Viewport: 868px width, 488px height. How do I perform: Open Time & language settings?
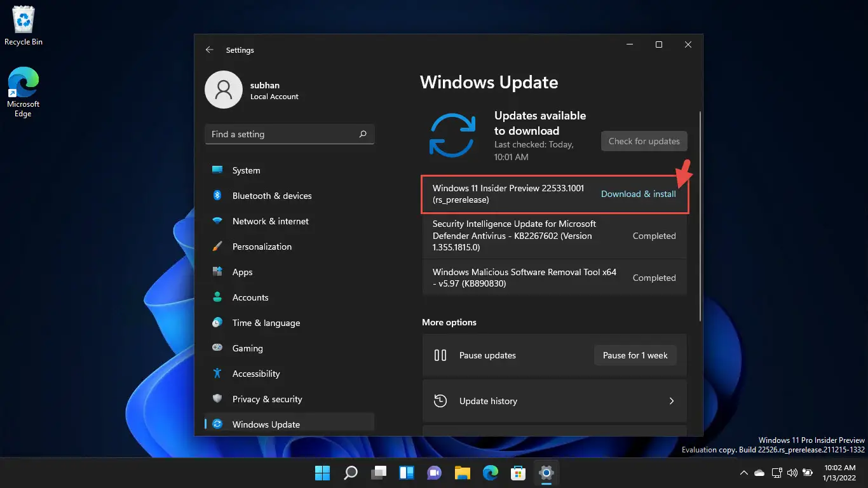coord(289,323)
